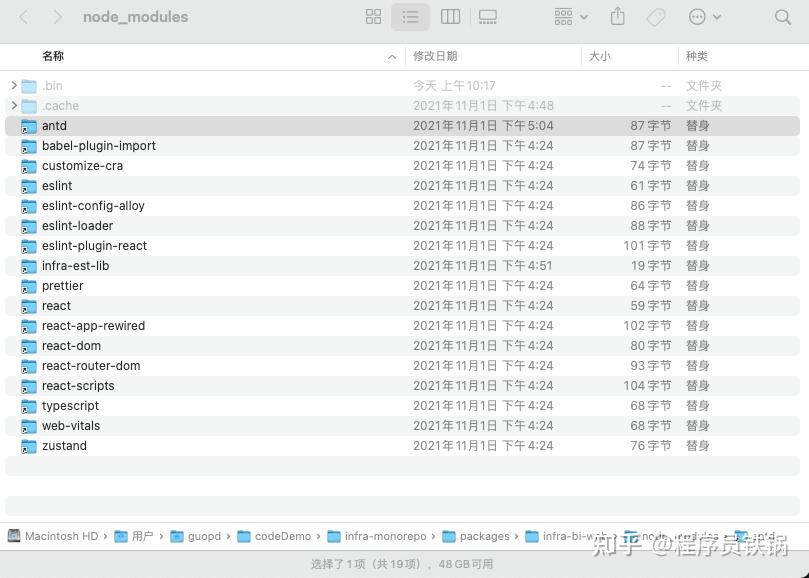Click guopd in the path bar
This screenshot has height=578, width=809.
point(196,536)
